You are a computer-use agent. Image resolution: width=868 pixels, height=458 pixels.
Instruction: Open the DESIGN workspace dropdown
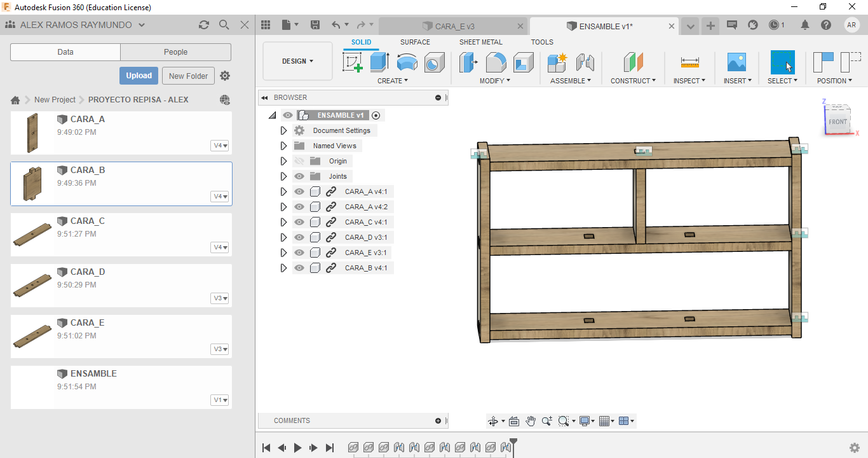coord(297,61)
